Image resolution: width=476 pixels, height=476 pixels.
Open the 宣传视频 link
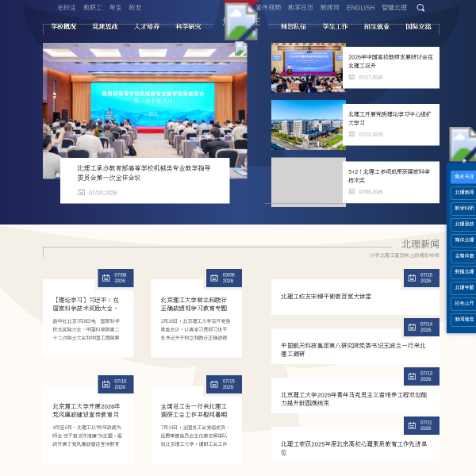pyautogui.click(x=268, y=8)
